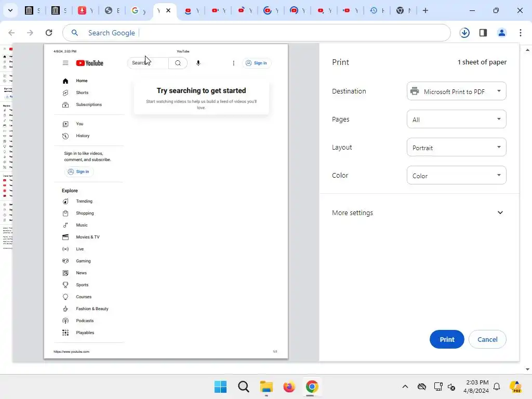Open the tab search chevron
Image resolution: width=532 pixels, height=399 pixels.
pyautogui.click(x=10, y=10)
